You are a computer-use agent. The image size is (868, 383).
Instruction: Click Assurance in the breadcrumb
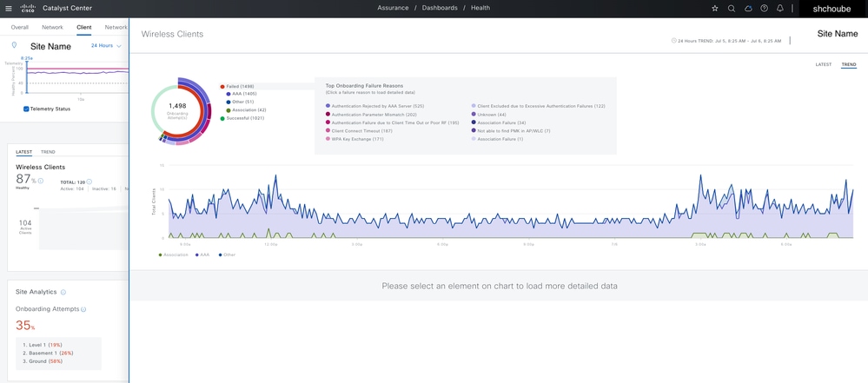tap(393, 9)
